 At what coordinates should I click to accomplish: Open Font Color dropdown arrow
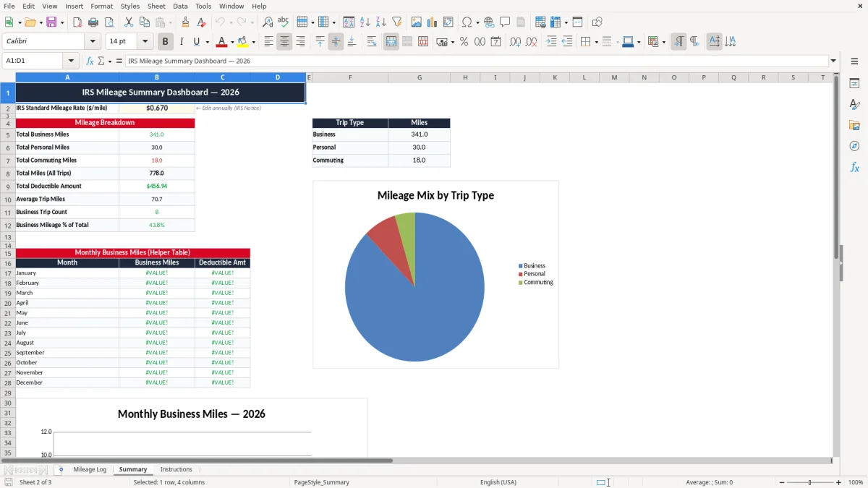232,42
